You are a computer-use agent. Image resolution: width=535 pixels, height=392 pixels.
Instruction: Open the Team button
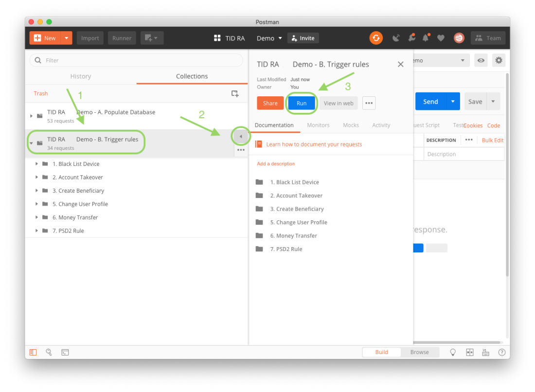(488, 38)
